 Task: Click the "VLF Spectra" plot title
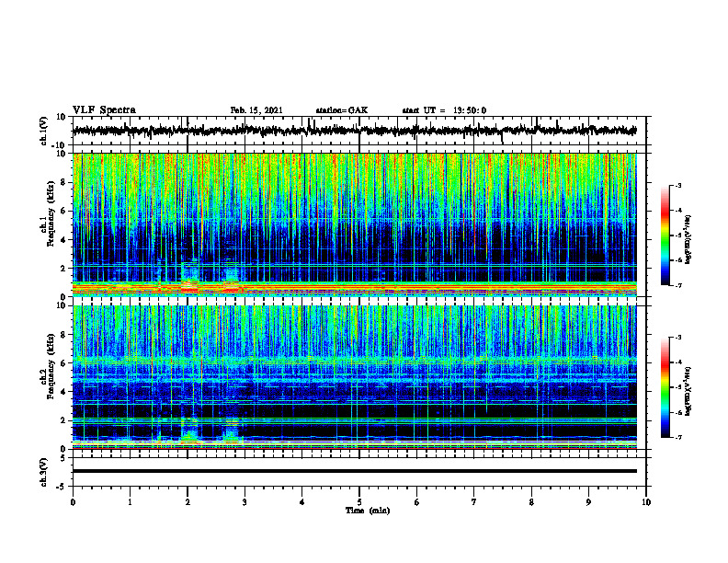(x=104, y=110)
